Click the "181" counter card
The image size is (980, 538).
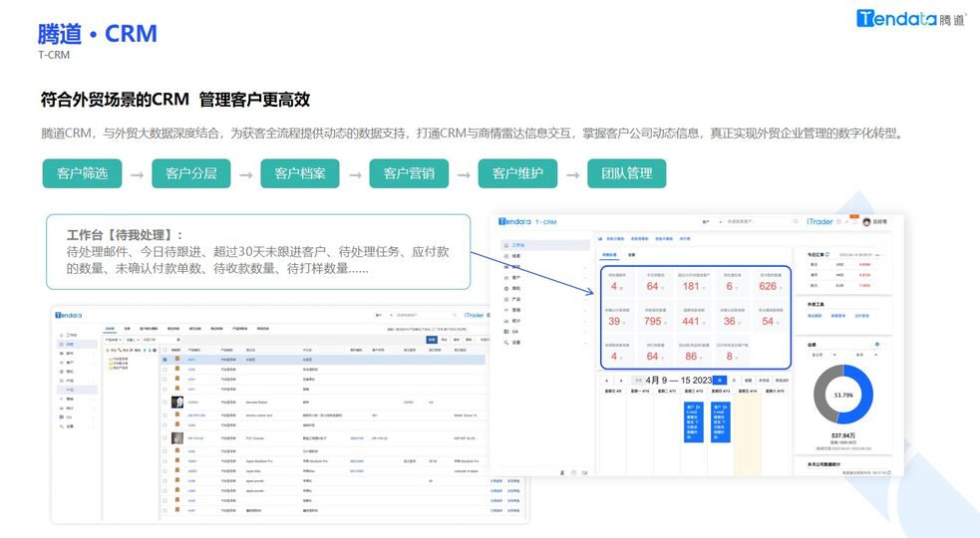point(693,283)
